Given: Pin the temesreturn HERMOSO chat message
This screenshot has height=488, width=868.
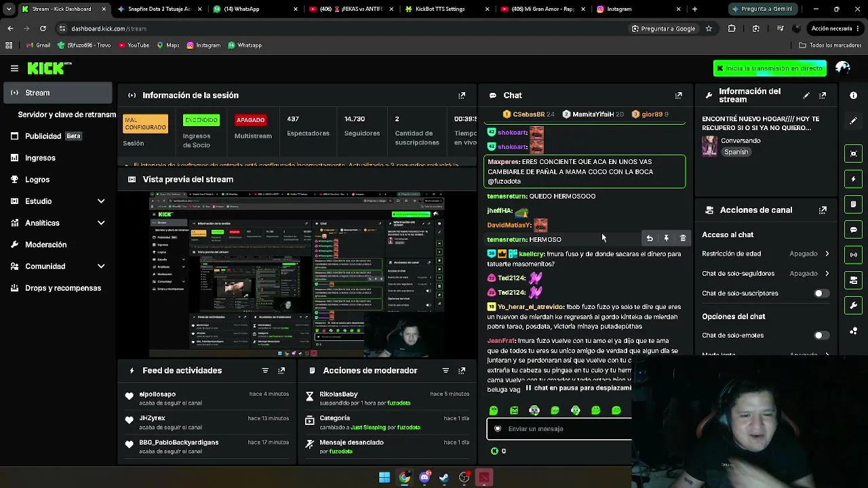Looking at the screenshot, I should 666,239.
